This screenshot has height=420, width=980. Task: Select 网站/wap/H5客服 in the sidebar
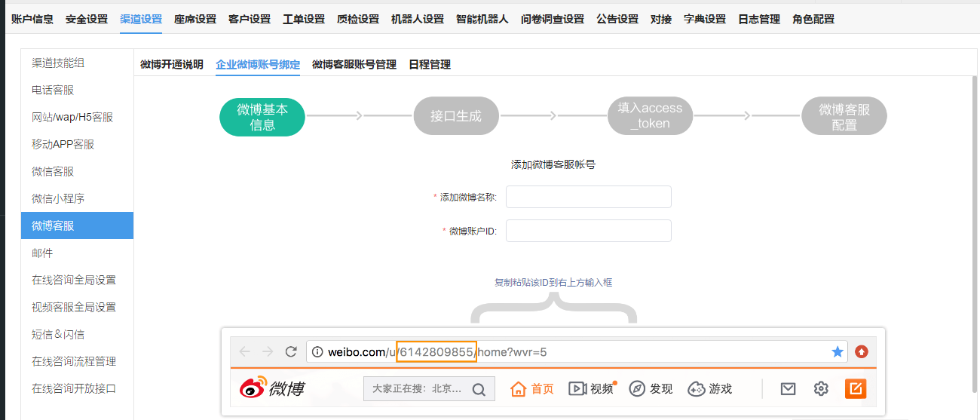click(77, 117)
